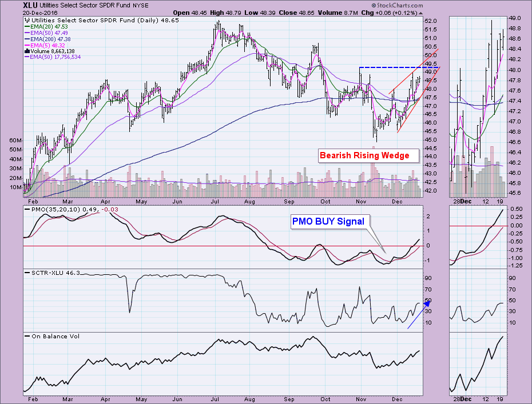The image size is (532, 404).
Task: Click the candlestick icon before fund name
Action: (x=27, y=21)
